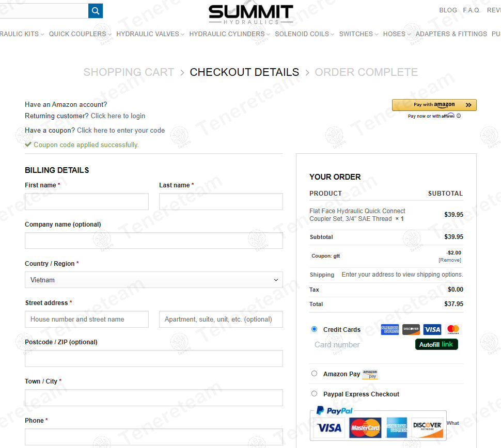
Task: Expand the Hydraulic Cylinders menu
Action: (229, 34)
